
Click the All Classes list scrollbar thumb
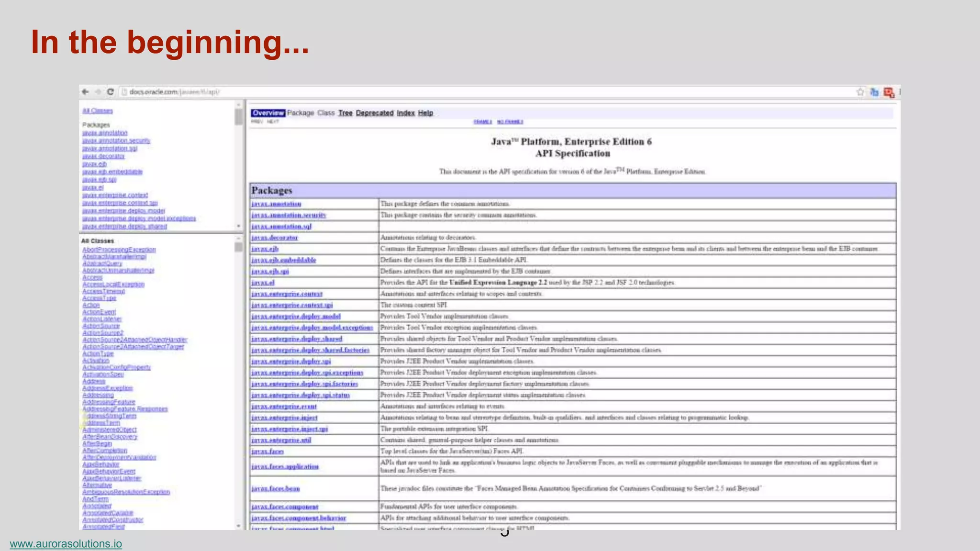click(238, 247)
